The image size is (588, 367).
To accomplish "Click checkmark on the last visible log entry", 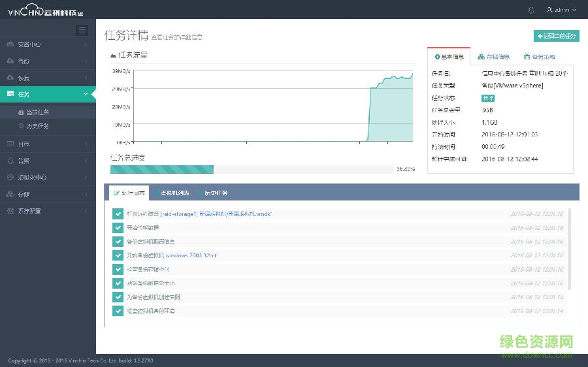I will click(118, 311).
